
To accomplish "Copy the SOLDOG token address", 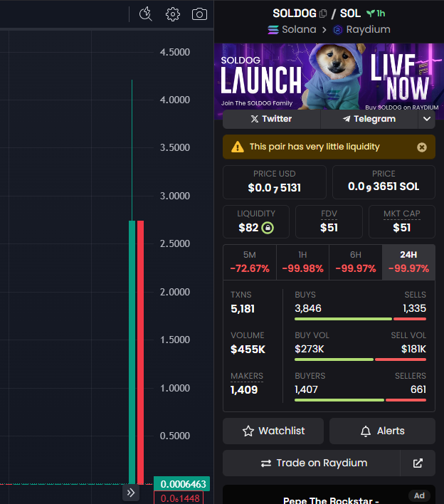I will (x=323, y=14).
